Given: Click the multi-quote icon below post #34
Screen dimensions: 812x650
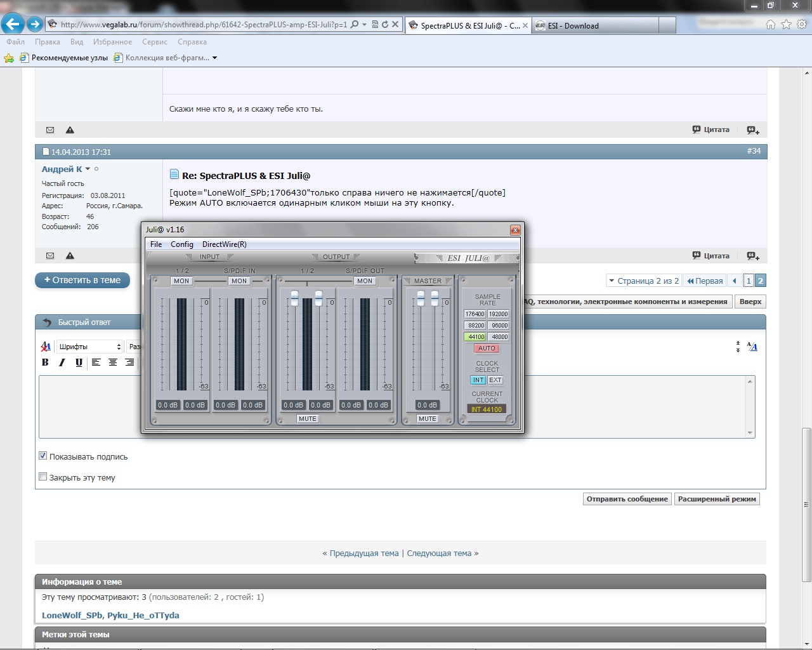Looking at the screenshot, I should click(753, 256).
